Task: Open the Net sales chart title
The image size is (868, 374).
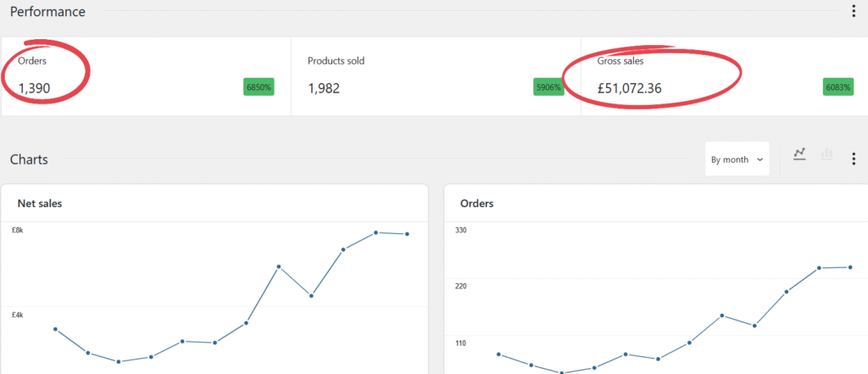Action: [40, 204]
